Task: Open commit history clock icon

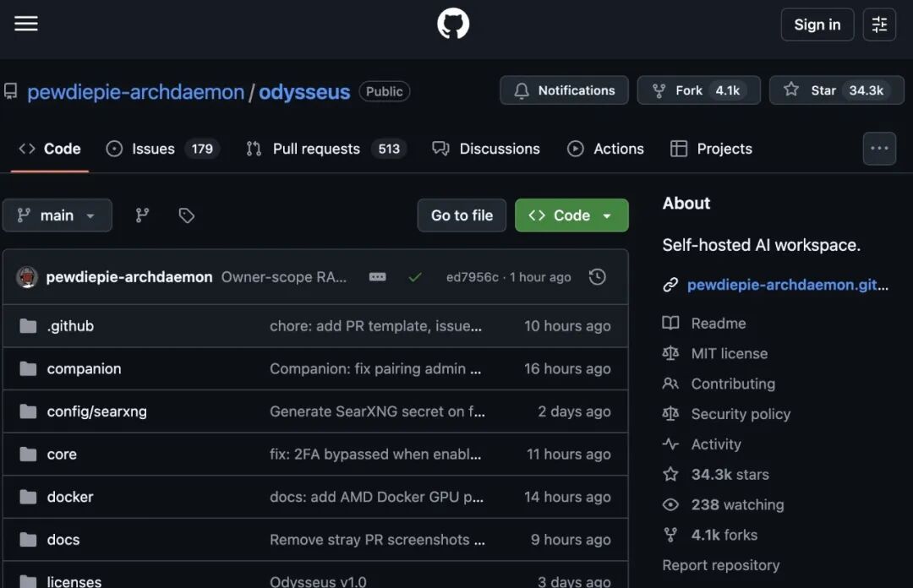Action: [598, 277]
